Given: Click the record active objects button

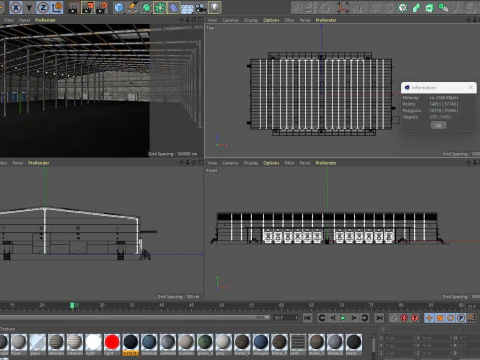Looking at the screenshot, I should click(394, 318).
